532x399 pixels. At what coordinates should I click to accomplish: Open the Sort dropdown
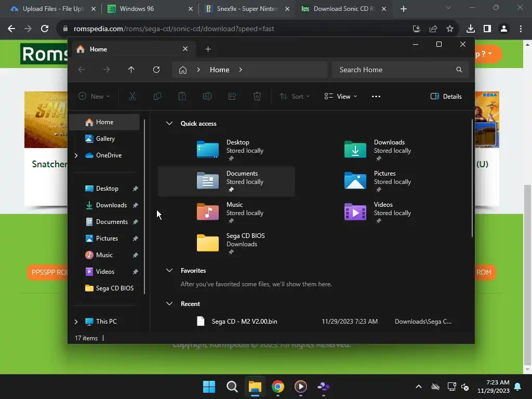click(x=295, y=96)
